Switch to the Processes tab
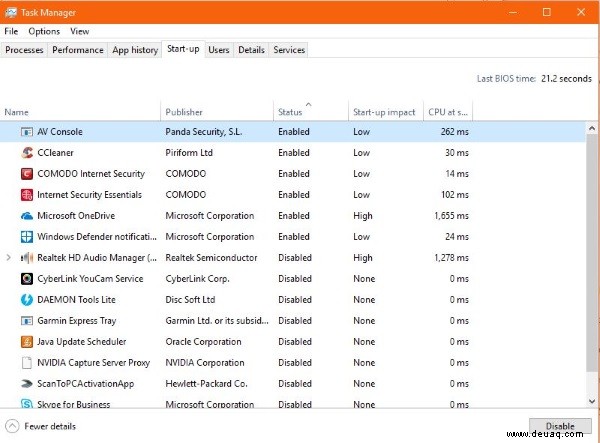The image size is (600, 443). (24, 50)
